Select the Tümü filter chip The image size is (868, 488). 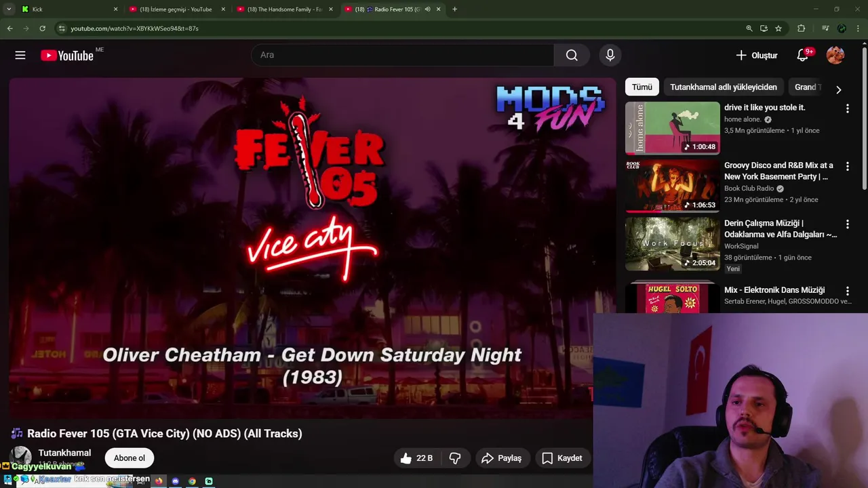click(x=642, y=87)
